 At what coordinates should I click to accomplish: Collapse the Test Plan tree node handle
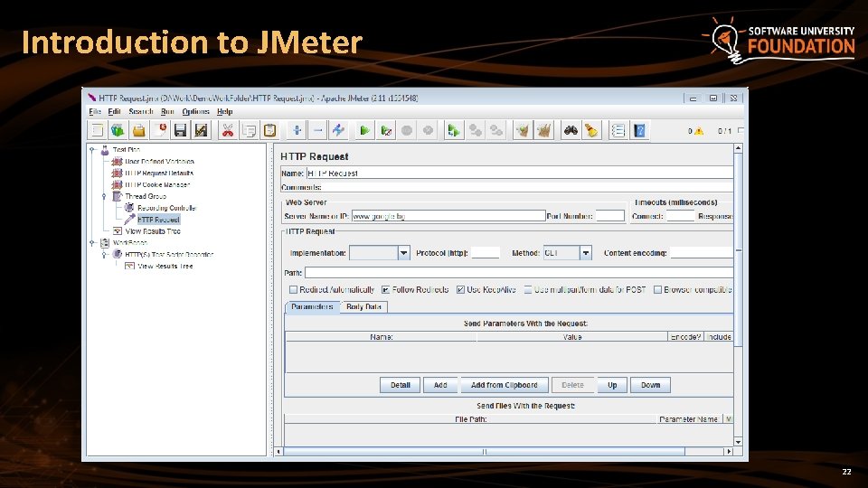[x=92, y=150]
